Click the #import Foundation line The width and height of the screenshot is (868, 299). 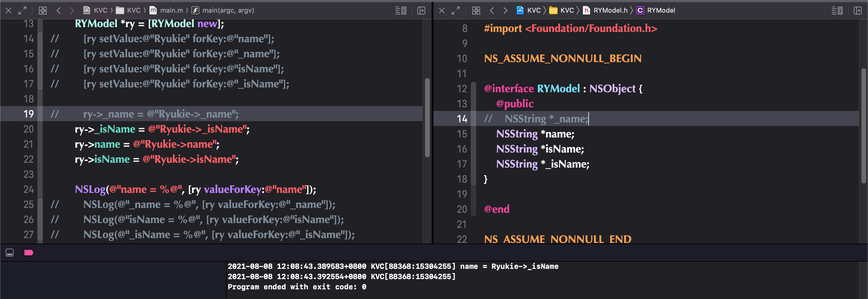[571, 29]
